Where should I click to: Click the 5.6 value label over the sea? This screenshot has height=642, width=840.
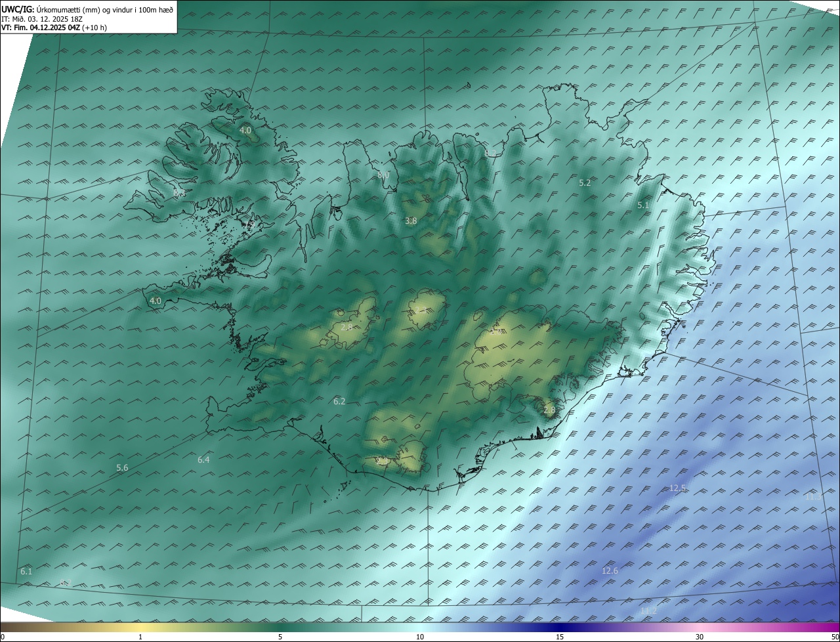[x=122, y=468]
